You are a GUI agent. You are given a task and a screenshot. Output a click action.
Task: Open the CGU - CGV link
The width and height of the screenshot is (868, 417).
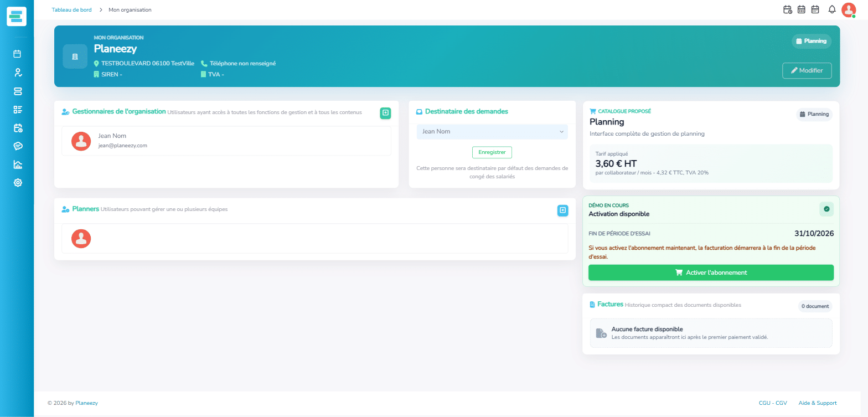click(773, 403)
